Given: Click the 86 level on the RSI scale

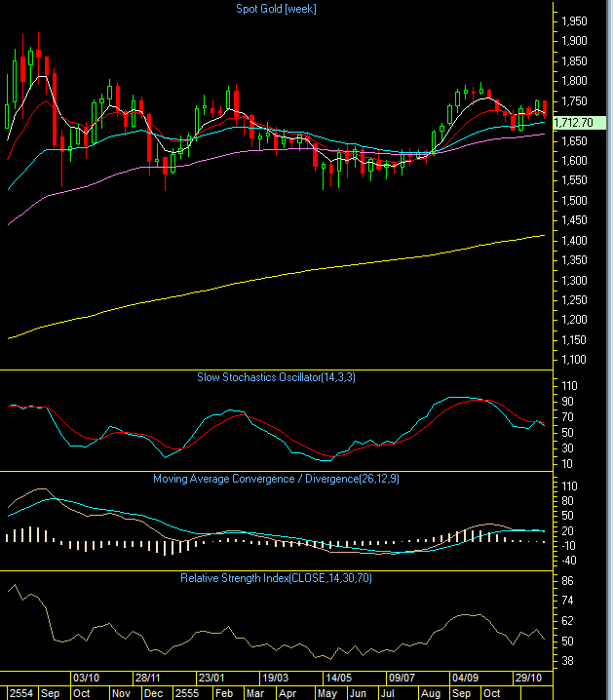Looking at the screenshot, I should pyautogui.click(x=565, y=579).
